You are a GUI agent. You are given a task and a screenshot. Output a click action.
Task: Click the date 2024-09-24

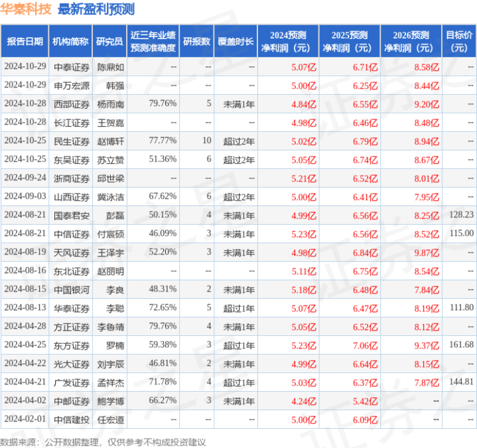[x=25, y=178]
